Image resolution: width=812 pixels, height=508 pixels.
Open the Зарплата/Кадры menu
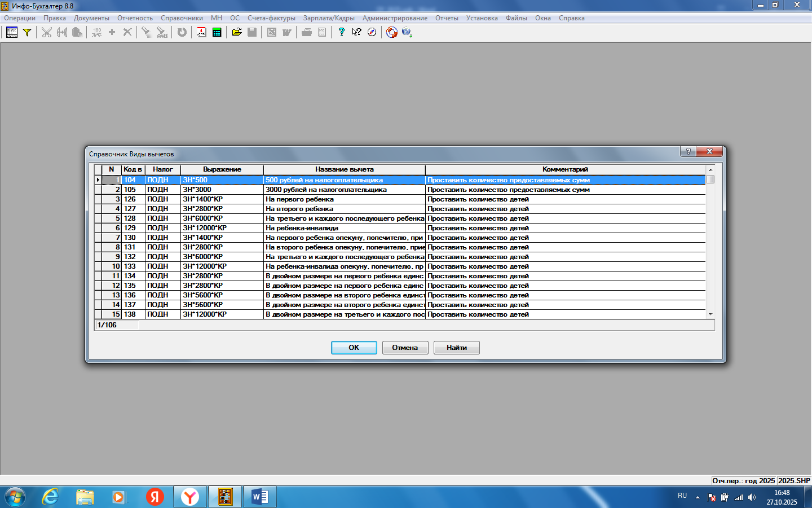coord(329,18)
